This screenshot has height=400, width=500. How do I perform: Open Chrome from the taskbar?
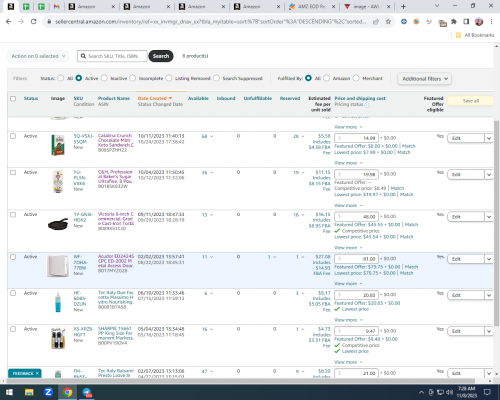click(x=68, y=392)
